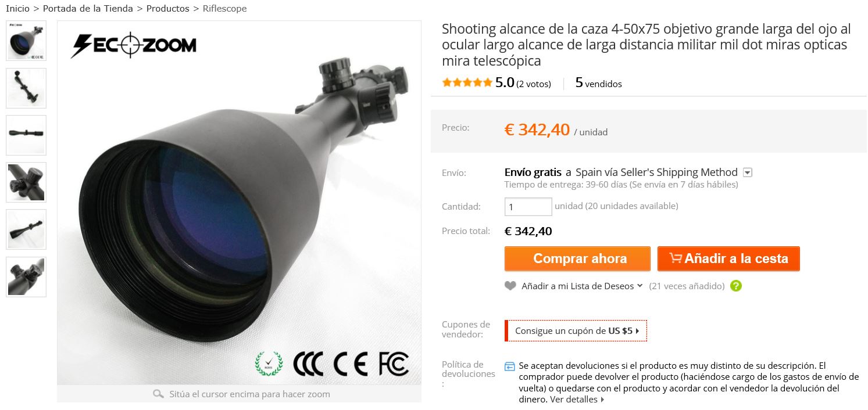
Task: Select first thumbnail of scope lens
Action: (26, 41)
